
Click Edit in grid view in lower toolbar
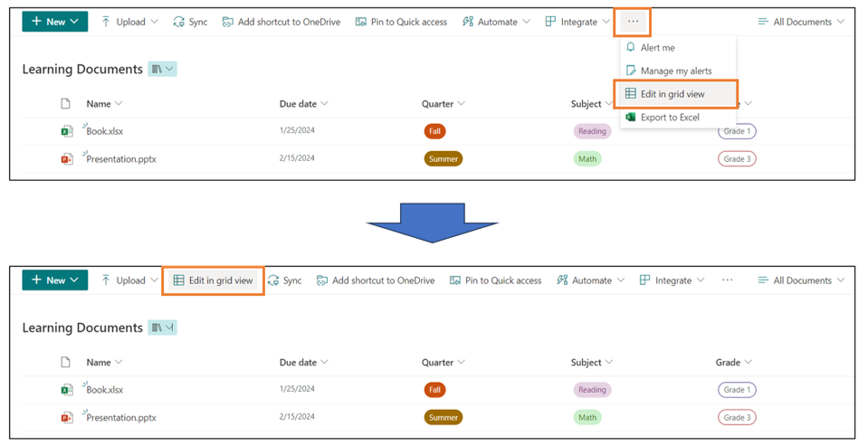(x=213, y=280)
